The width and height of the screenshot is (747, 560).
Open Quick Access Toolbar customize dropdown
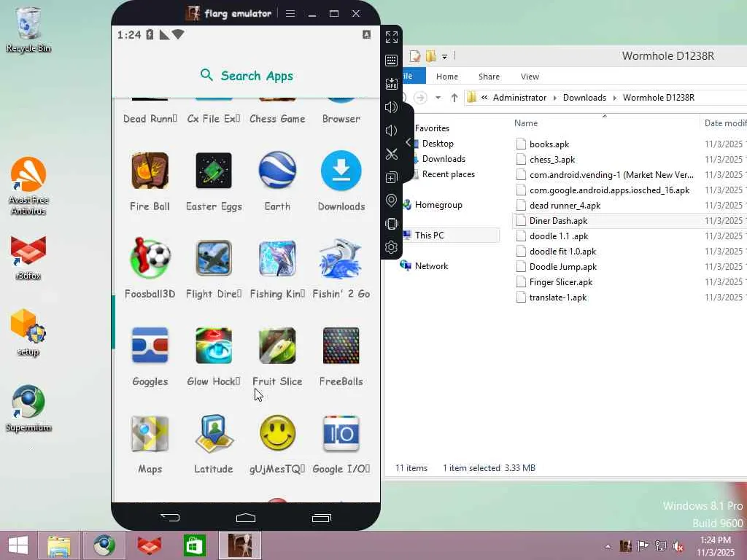444,57
